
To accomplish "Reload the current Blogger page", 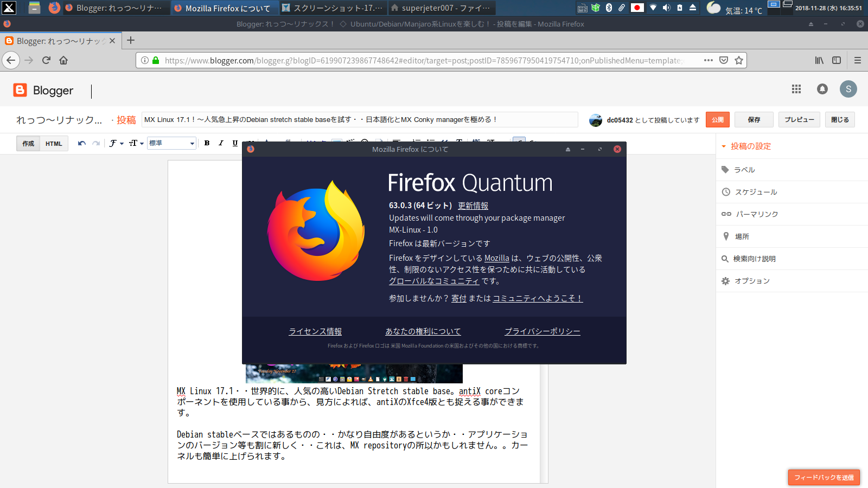I will pyautogui.click(x=46, y=60).
